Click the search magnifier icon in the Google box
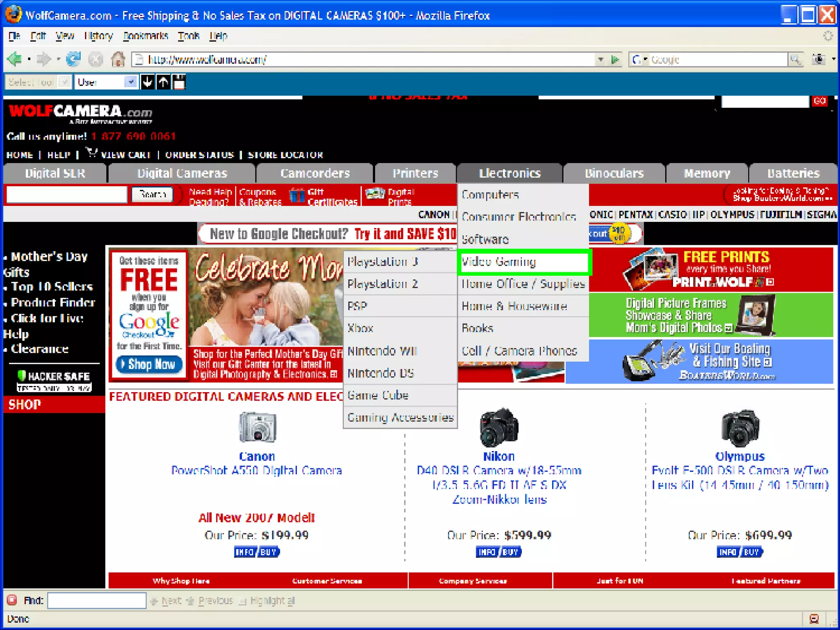 coord(795,59)
